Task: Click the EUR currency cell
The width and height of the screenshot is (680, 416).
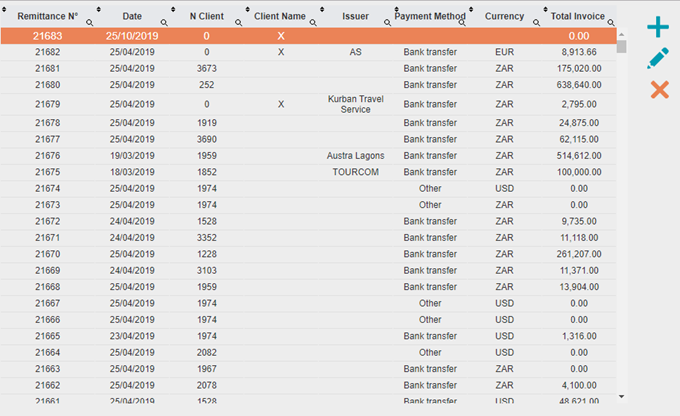Action: 504,52
